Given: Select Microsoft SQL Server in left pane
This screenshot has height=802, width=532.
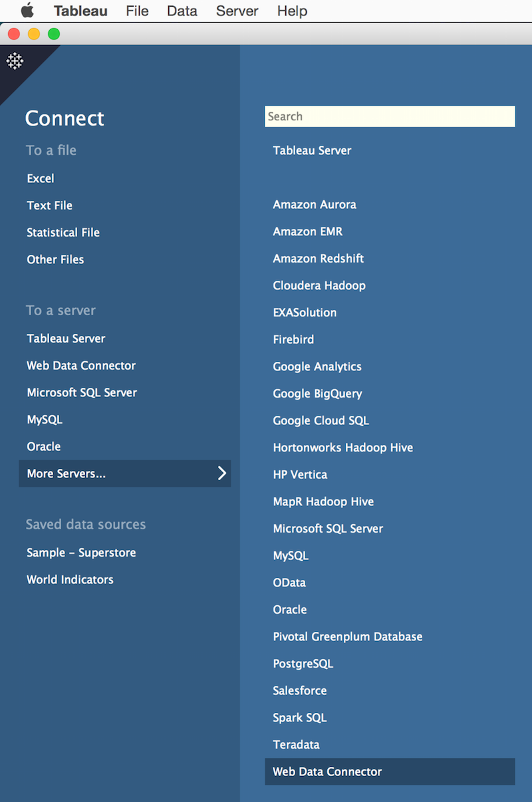Looking at the screenshot, I should [x=82, y=392].
